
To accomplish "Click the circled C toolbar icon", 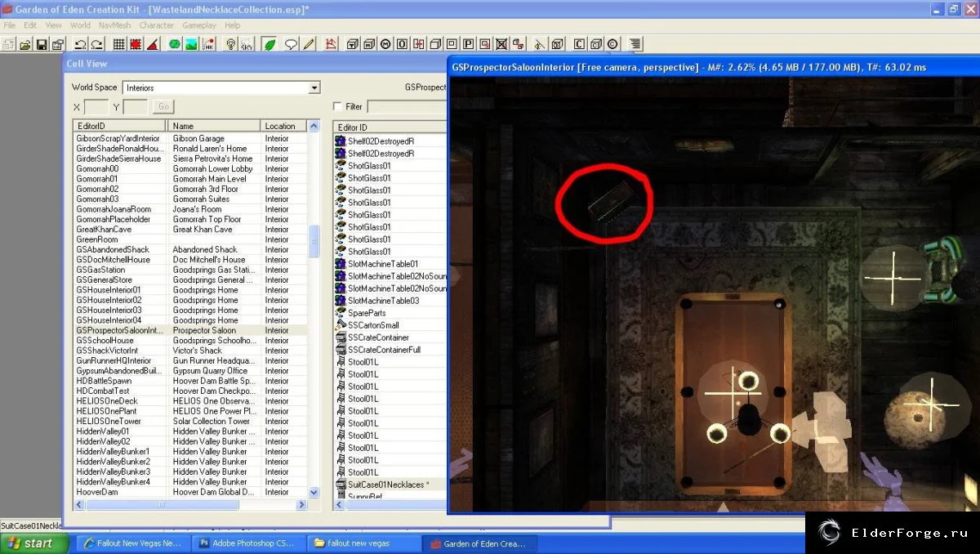I will click(612, 44).
